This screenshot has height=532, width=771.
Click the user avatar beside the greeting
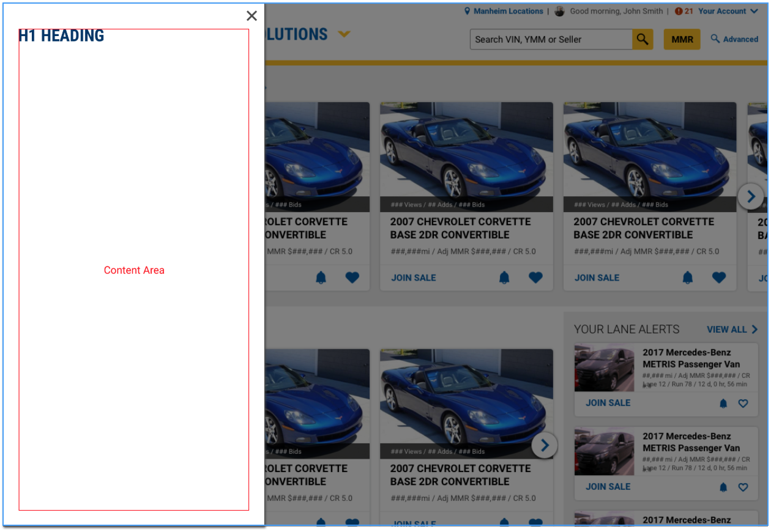(x=559, y=11)
